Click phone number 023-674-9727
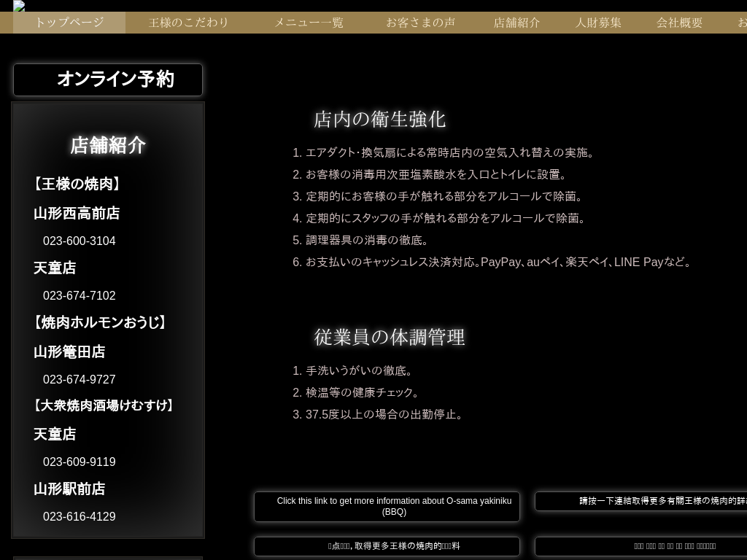Image resolution: width=747 pixels, height=560 pixels. 80,380
